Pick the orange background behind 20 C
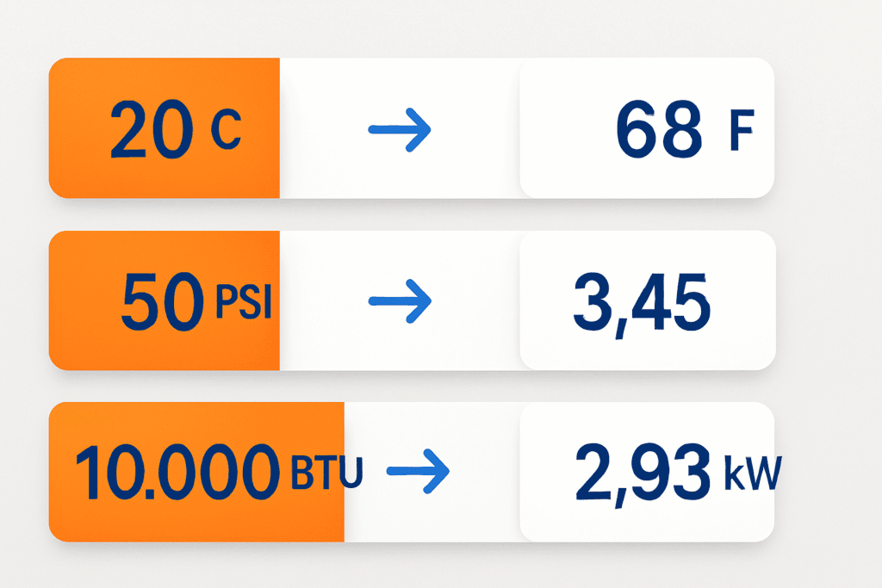This screenshot has height=588, width=882. point(165,127)
